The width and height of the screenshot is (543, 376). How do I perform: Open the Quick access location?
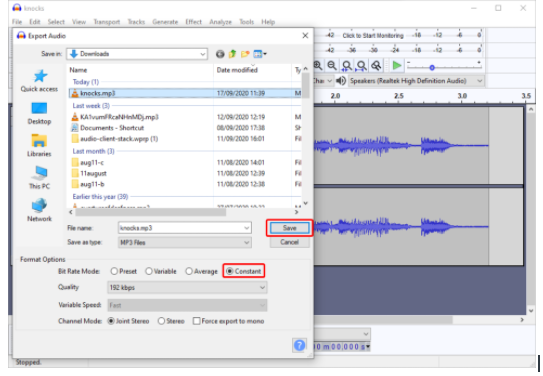[x=39, y=81]
